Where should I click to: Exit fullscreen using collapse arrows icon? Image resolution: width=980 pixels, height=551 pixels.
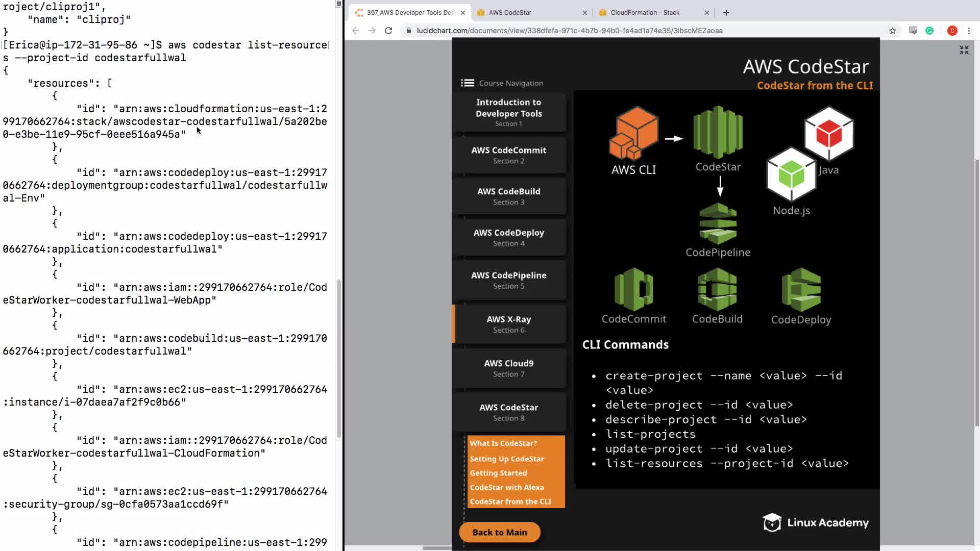coord(964,50)
